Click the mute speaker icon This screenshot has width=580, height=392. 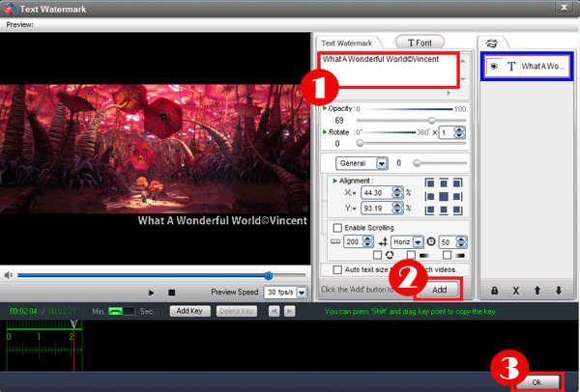[x=8, y=275]
